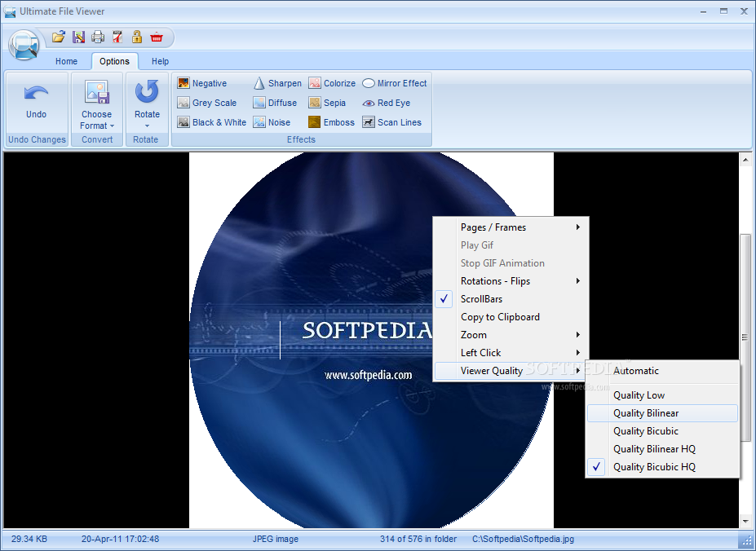This screenshot has width=756, height=551.
Task: Apply the Scan Lines effect
Action: point(392,122)
